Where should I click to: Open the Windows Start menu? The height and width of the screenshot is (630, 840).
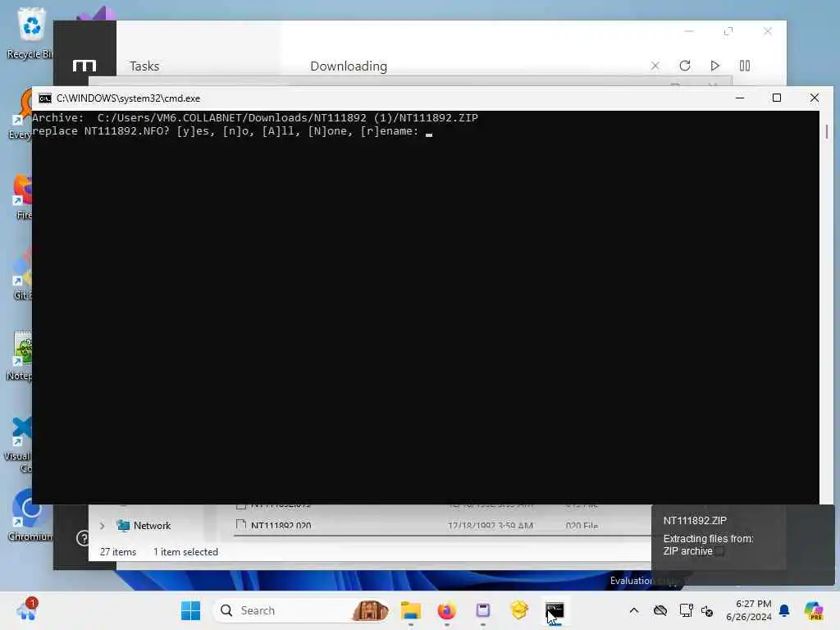point(190,610)
